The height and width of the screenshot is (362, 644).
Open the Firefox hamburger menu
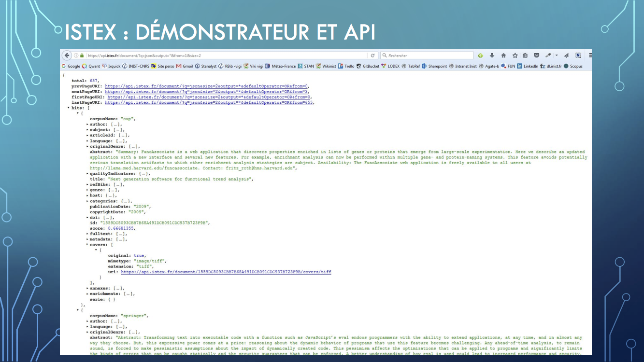[590, 55]
